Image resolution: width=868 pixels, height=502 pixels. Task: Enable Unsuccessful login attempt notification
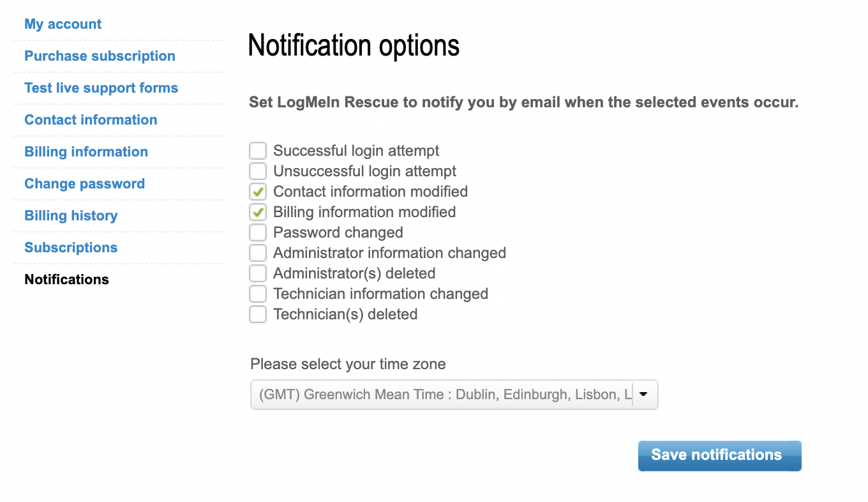257,171
